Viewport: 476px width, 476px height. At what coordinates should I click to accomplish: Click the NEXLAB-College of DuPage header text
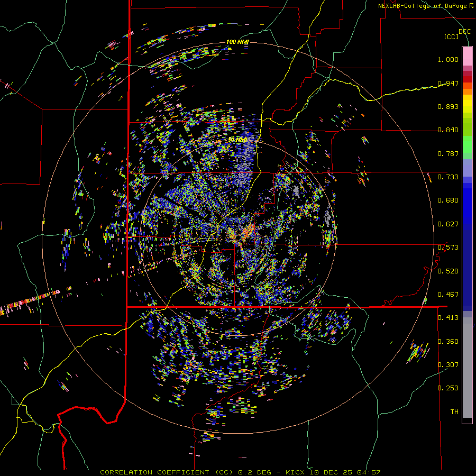(426, 6)
